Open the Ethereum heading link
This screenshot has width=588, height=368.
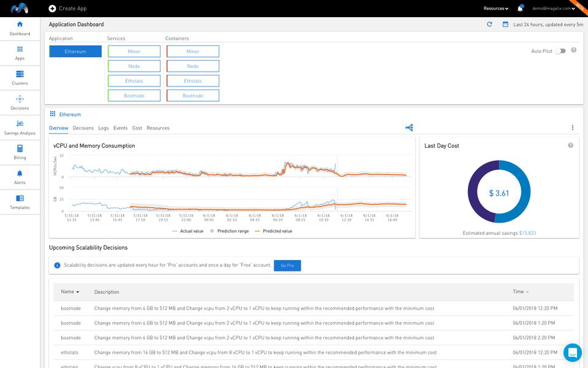(x=70, y=115)
